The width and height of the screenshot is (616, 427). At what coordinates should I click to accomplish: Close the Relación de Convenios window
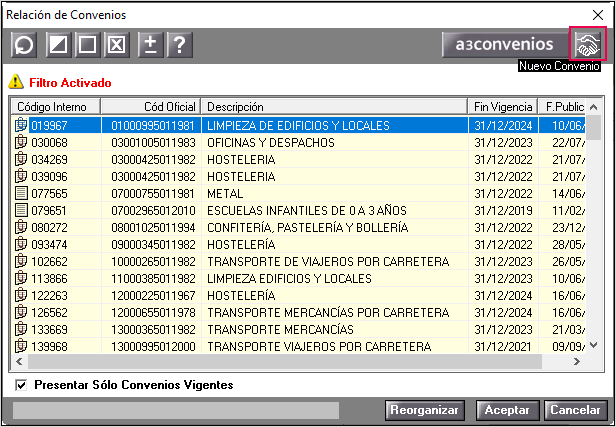(598, 15)
